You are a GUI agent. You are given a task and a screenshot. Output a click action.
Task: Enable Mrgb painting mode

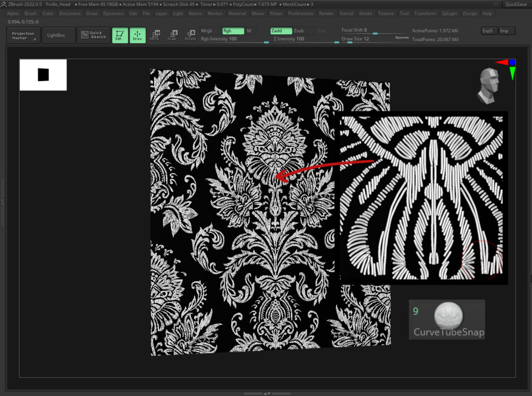[x=207, y=31]
